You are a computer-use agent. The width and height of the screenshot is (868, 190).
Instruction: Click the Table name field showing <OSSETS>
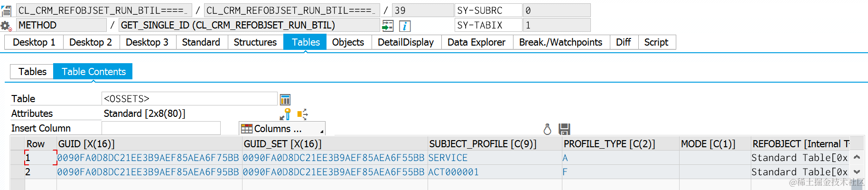click(x=189, y=99)
